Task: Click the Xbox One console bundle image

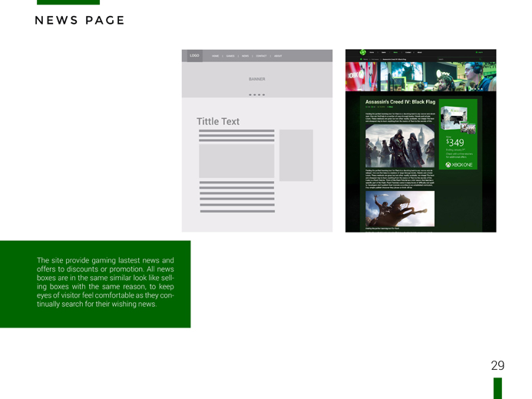Action: pyautogui.click(x=458, y=119)
